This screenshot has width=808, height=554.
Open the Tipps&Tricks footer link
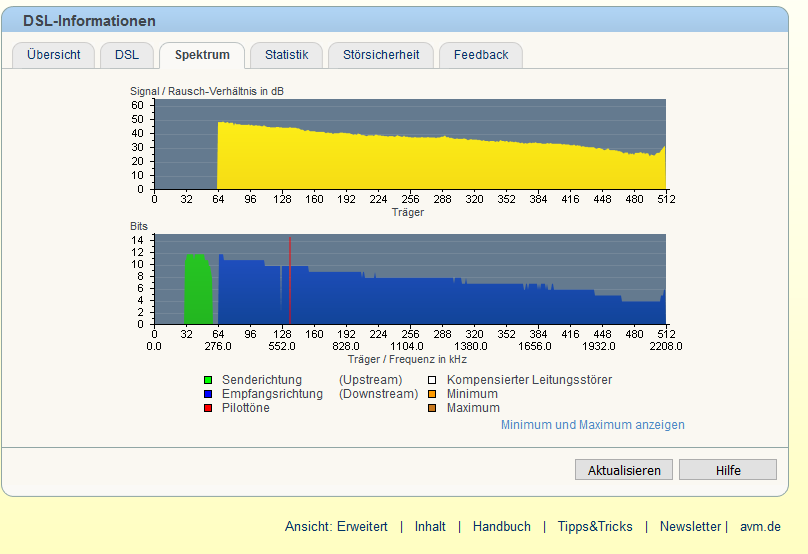tap(595, 527)
